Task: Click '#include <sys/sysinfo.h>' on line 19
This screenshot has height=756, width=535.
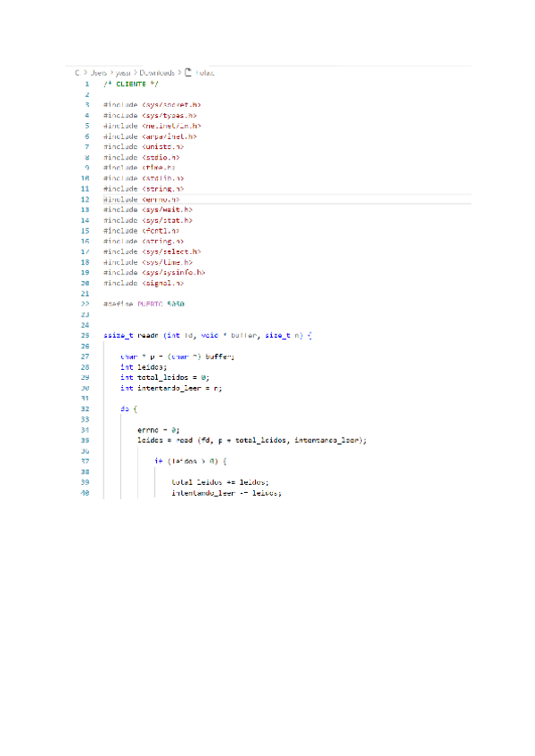Action: click(x=154, y=273)
